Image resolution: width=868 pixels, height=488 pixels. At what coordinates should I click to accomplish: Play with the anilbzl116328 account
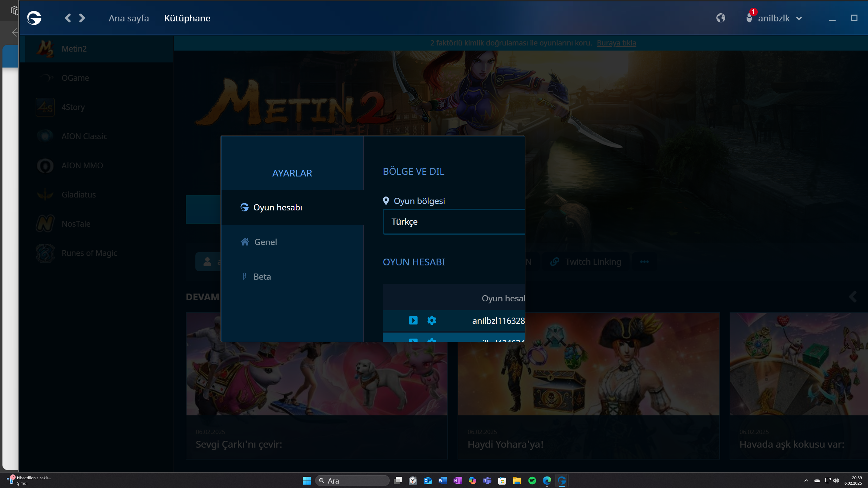pyautogui.click(x=413, y=320)
